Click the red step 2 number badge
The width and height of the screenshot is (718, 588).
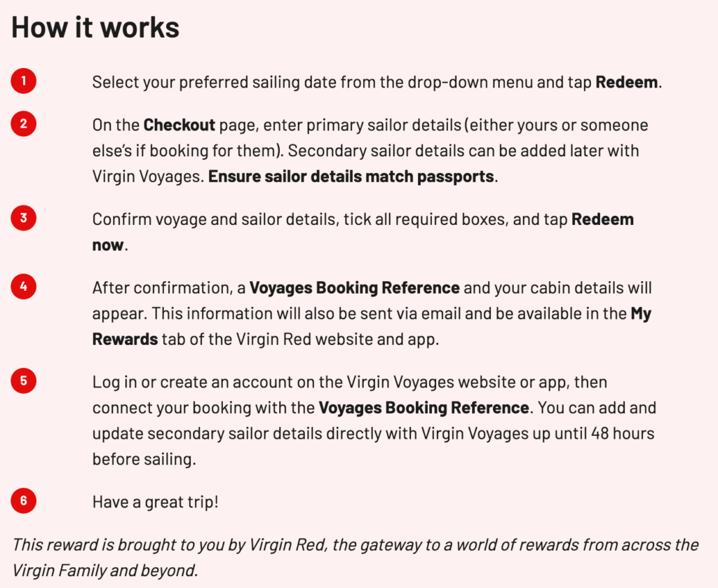point(24,124)
